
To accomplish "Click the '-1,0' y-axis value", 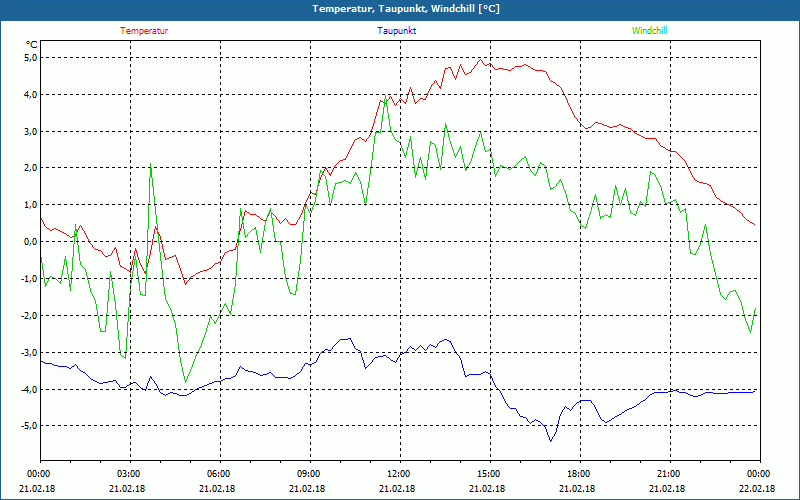I will coord(30,278).
